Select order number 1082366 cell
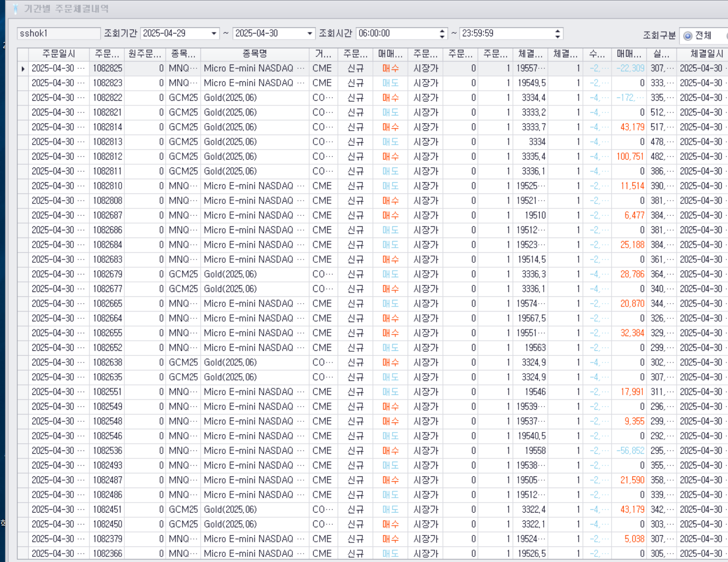 point(107,554)
